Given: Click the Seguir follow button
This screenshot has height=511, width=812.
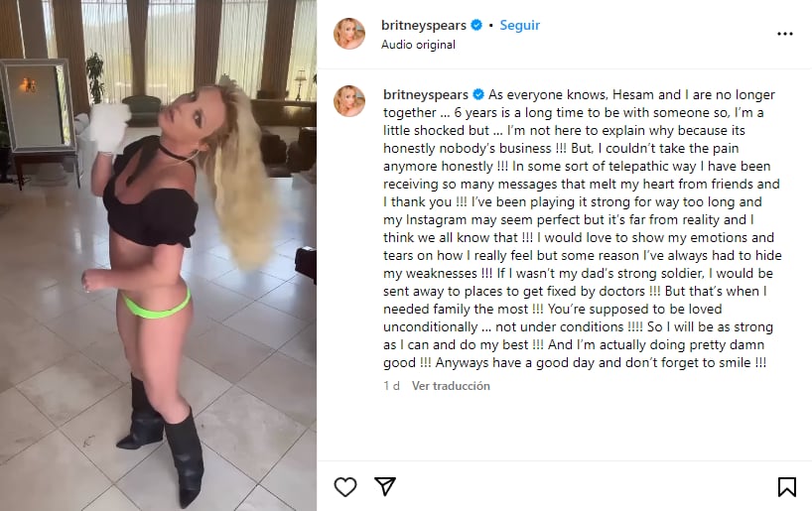Looking at the screenshot, I should [519, 25].
